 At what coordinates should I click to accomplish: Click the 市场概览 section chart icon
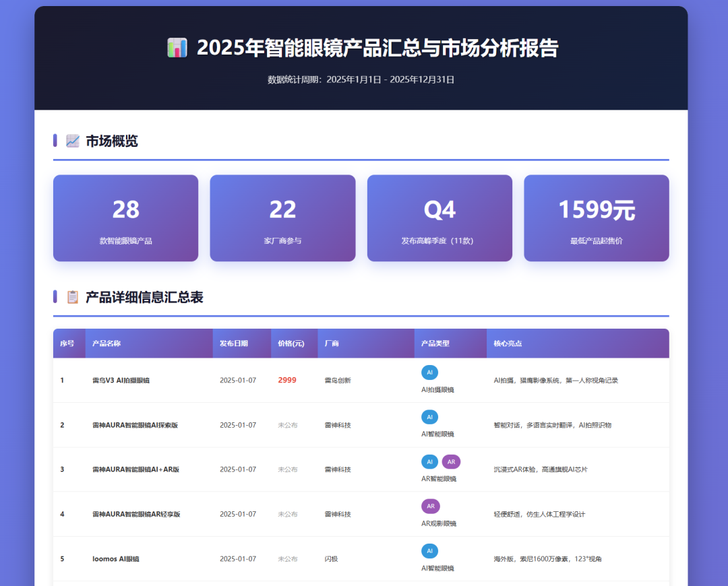[x=71, y=140]
